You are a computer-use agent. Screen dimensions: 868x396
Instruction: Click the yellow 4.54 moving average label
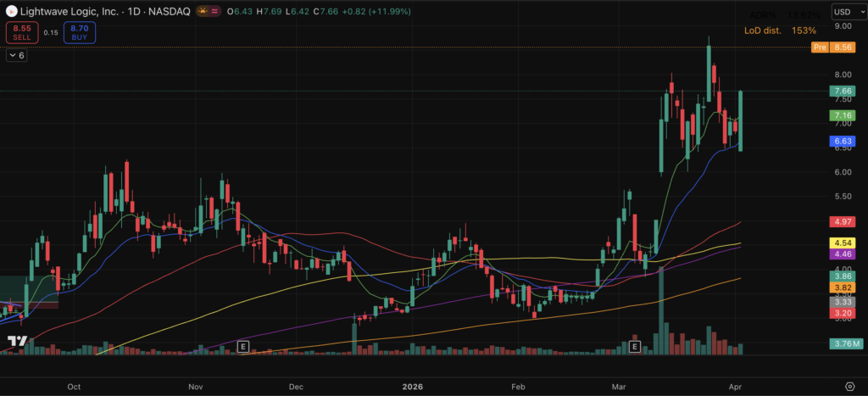pos(842,243)
